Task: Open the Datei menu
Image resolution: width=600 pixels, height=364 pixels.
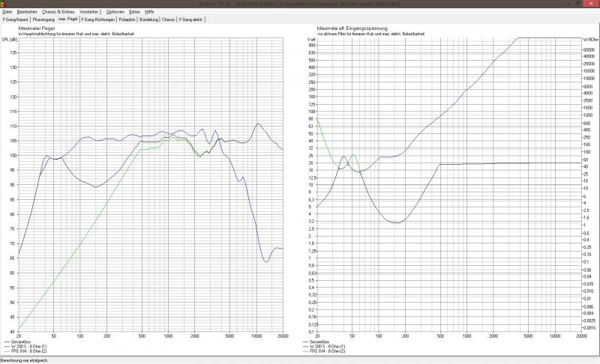Action: click(x=7, y=12)
